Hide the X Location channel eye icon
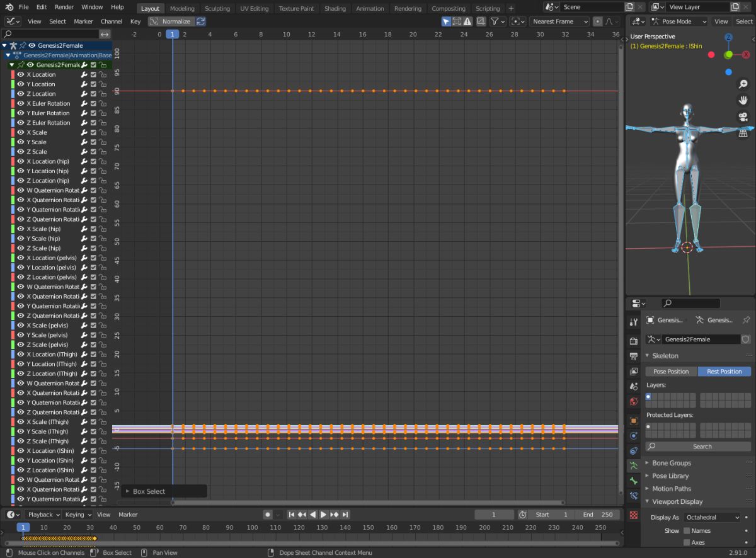This screenshot has width=756, height=558. tap(21, 74)
